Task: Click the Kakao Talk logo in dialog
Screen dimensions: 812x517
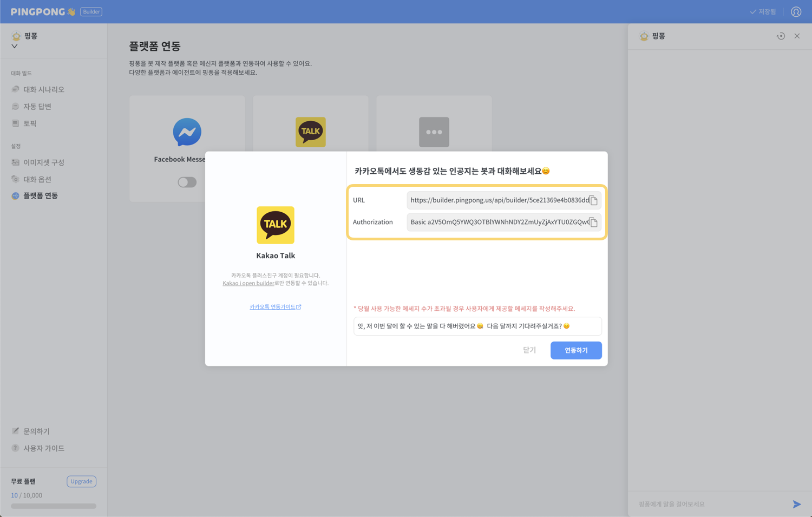Action: pyautogui.click(x=276, y=225)
